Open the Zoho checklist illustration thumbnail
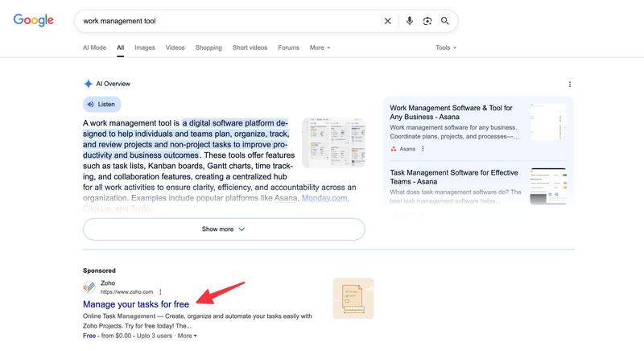Viewport: 644px width, 351px height. point(353,299)
